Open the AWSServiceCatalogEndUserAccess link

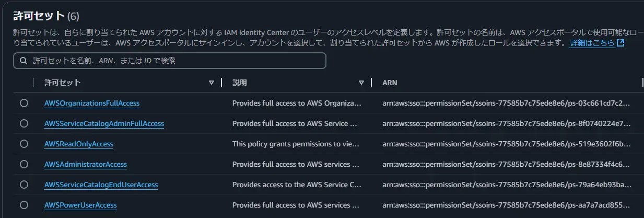[101, 185]
